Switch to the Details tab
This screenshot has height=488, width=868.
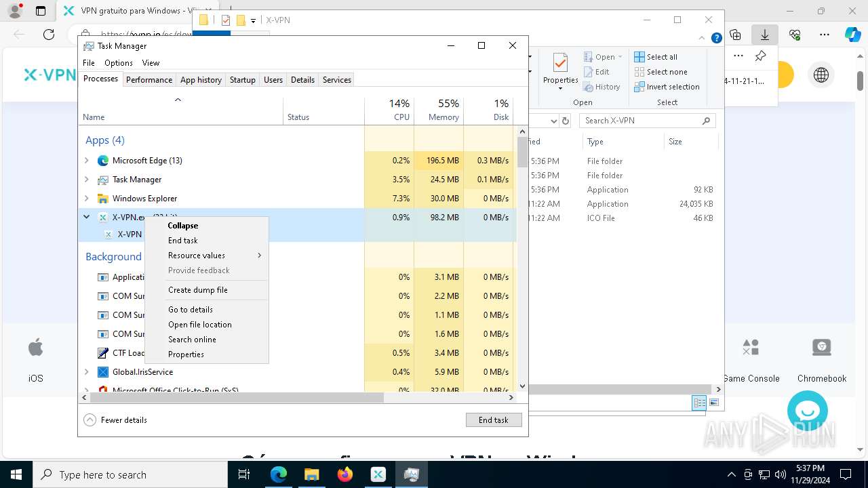[302, 80]
